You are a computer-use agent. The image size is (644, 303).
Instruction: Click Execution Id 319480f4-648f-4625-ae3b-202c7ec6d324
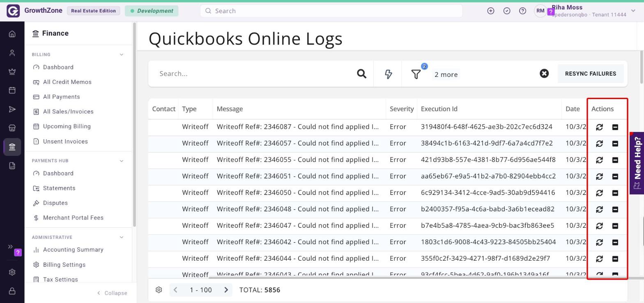[486, 127]
